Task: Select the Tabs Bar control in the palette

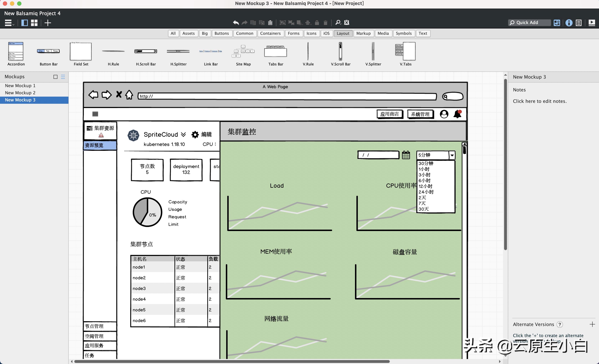Action: tap(275, 52)
